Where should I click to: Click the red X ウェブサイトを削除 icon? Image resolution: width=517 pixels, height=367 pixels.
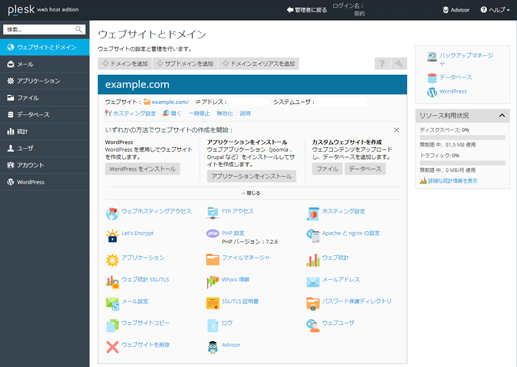click(112, 347)
